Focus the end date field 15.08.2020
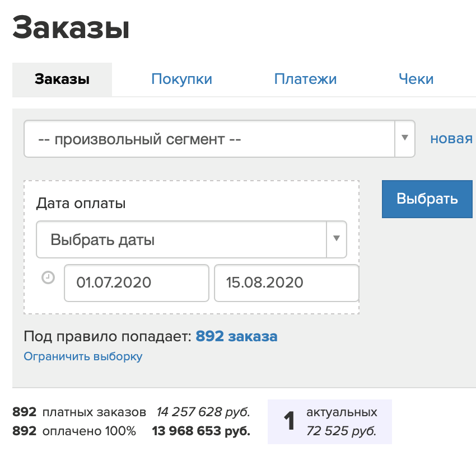476x452 pixels. [286, 282]
